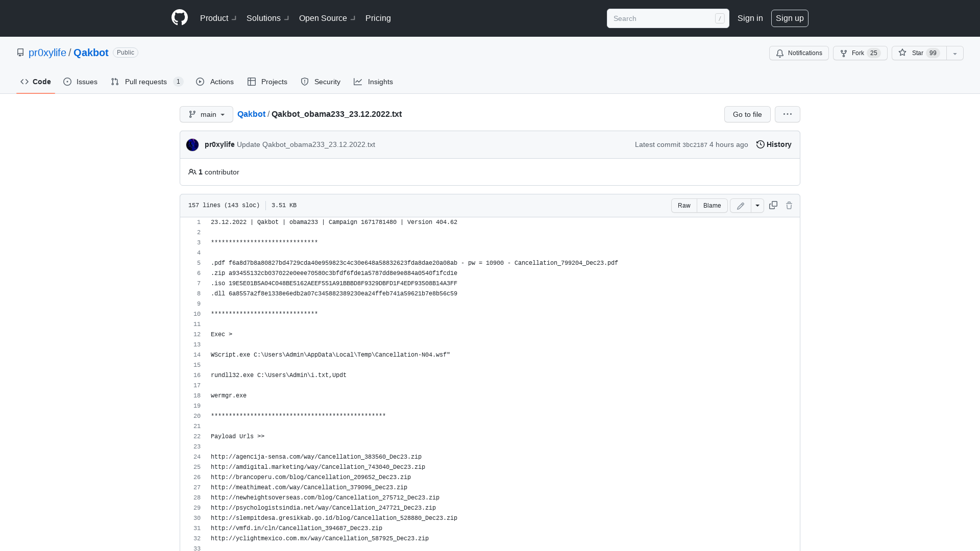Click the pencil edit file icon
Viewport: 980px width, 551px height.
pyautogui.click(x=741, y=206)
